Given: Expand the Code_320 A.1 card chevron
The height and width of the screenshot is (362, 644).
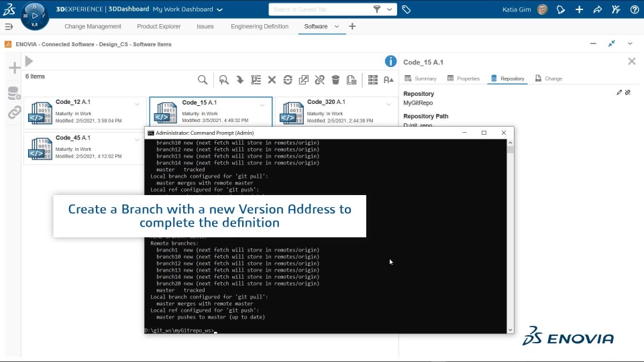Looking at the screenshot, I should pyautogui.click(x=388, y=105).
